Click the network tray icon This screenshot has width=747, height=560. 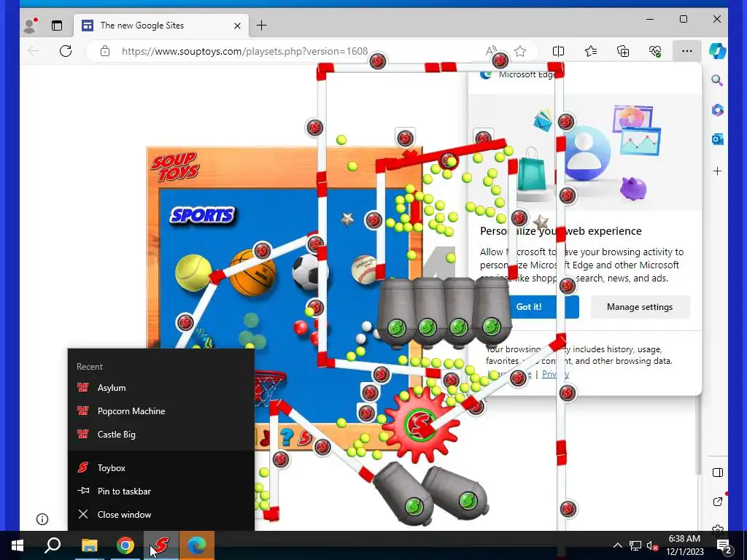pos(635,545)
